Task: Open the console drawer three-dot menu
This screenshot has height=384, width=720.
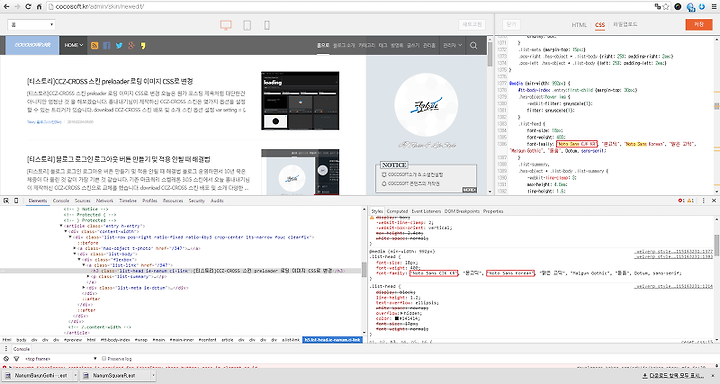Action: click(x=6, y=349)
